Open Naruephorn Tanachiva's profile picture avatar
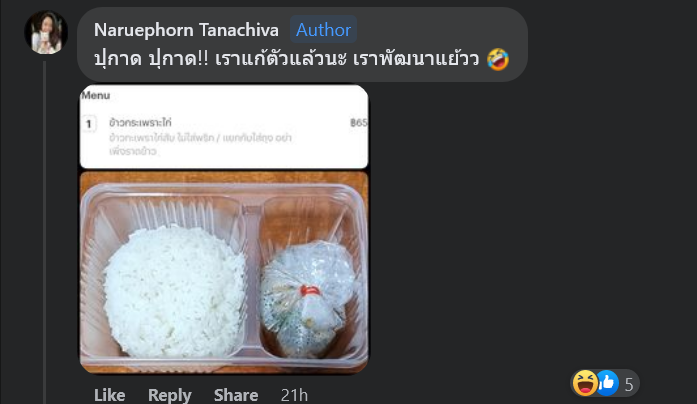The height and width of the screenshot is (404, 697). click(x=46, y=32)
